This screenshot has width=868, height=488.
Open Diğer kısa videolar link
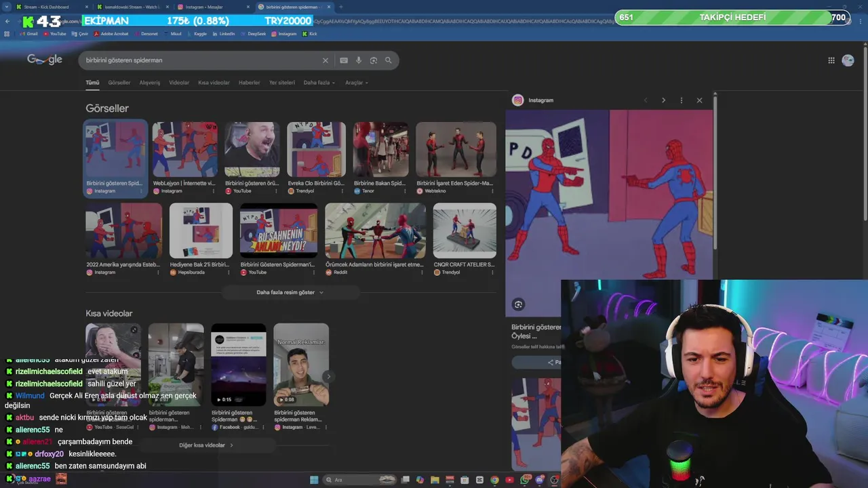click(206, 445)
